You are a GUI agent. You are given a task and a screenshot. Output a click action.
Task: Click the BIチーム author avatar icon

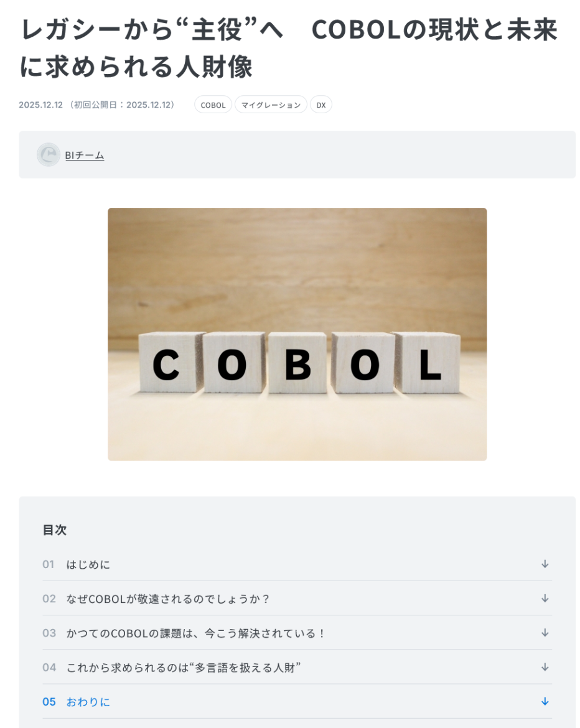tap(48, 155)
